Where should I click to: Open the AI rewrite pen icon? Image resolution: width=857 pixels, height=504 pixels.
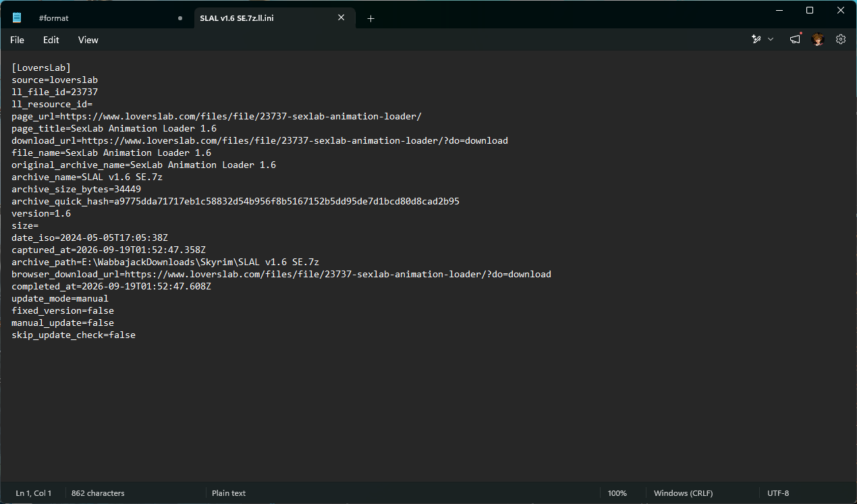pyautogui.click(x=756, y=40)
